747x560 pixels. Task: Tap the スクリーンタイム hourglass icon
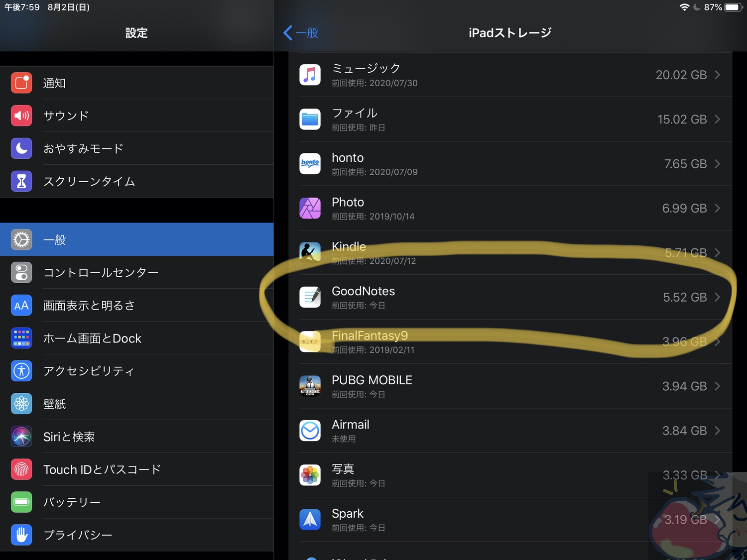coord(21,182)
